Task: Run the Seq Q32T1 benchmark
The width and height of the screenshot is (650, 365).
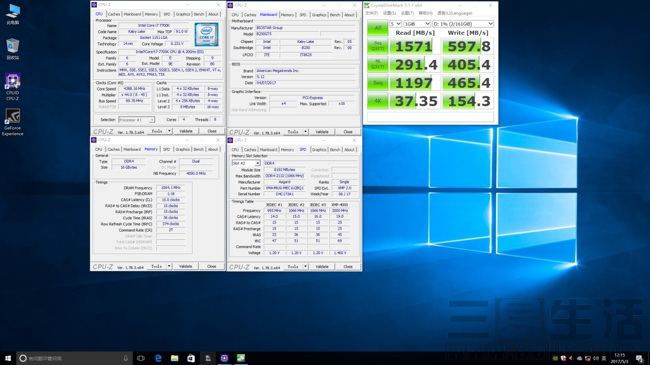Action: [378, 46]
